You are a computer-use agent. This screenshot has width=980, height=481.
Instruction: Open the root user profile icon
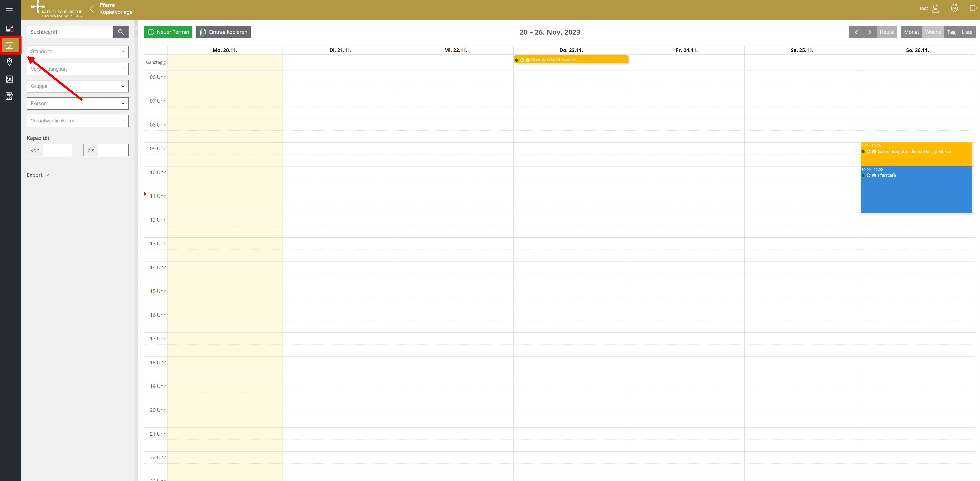point(935,8)
